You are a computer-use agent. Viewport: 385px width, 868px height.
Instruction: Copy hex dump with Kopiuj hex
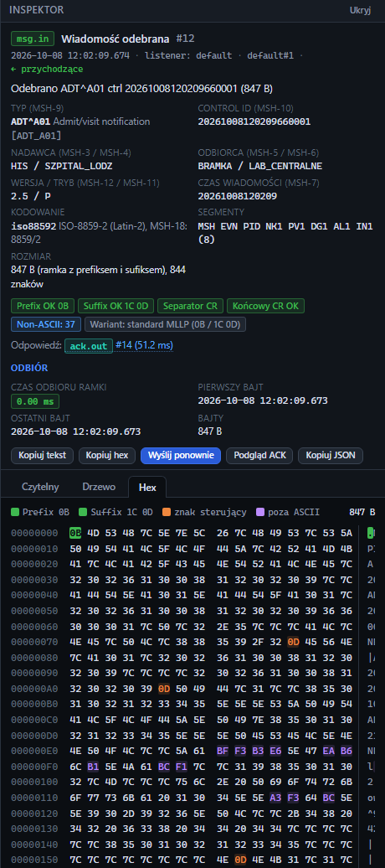point(107,455)
